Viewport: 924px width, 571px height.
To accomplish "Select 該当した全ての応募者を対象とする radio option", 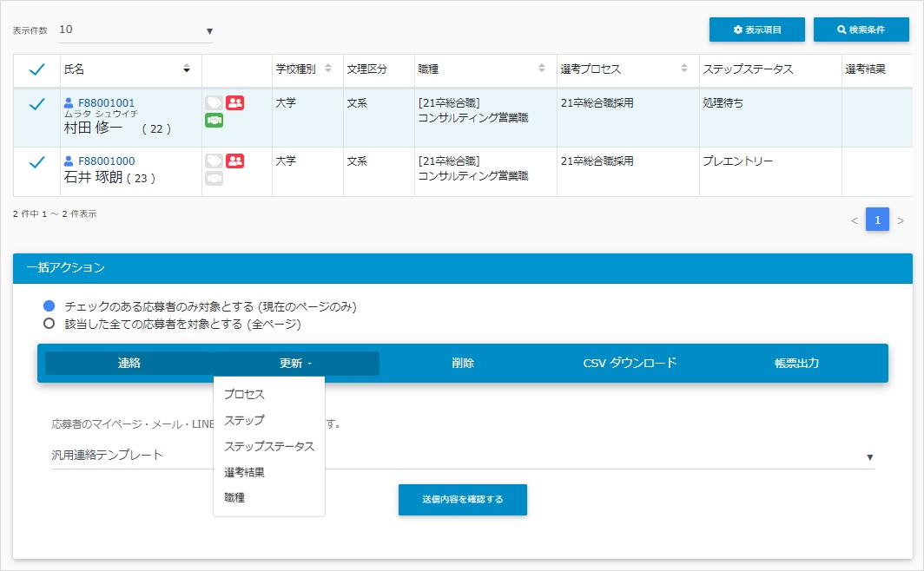I will pos(49,325).
